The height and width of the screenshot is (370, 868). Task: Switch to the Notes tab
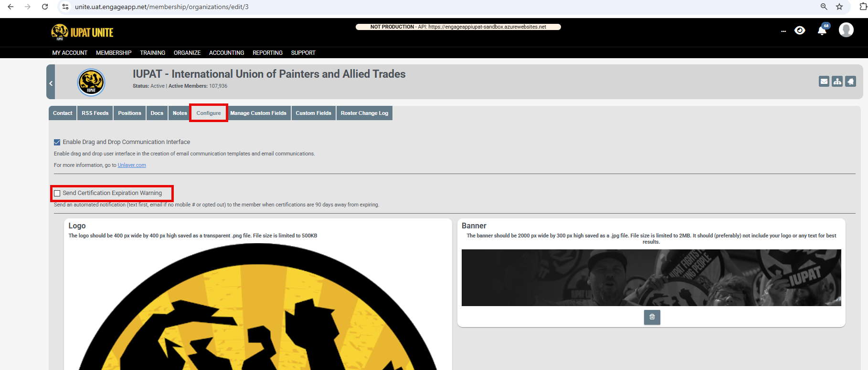[180, 113]
